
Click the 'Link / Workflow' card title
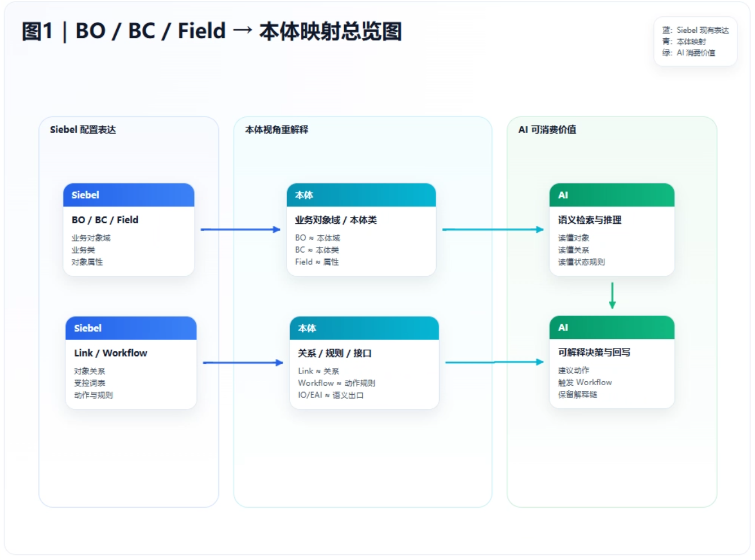click(111, 353)
